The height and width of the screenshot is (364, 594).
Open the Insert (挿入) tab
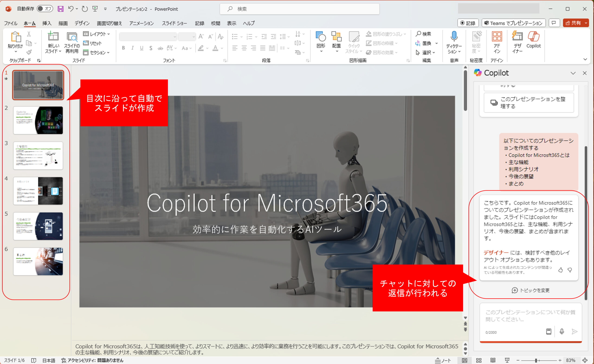pos(47,23)
